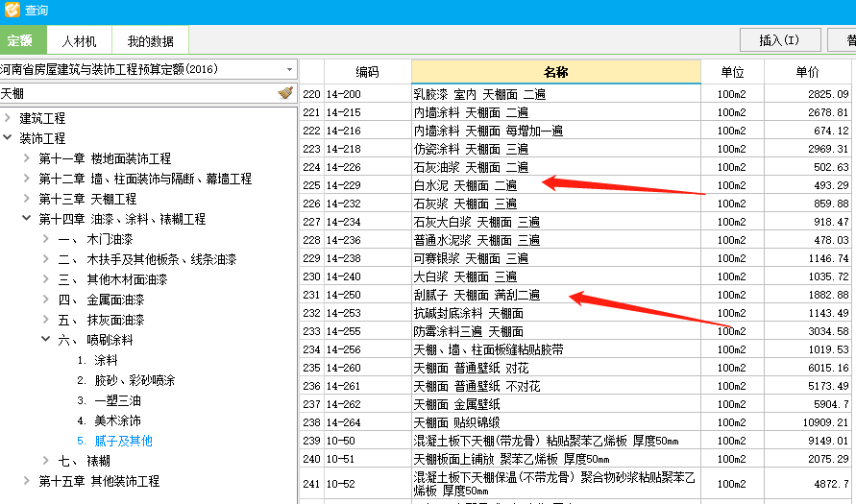Screen dimensions: 856x504
Task: Expand 四、金属面油漆 node
Action: [x=46, y=300]
